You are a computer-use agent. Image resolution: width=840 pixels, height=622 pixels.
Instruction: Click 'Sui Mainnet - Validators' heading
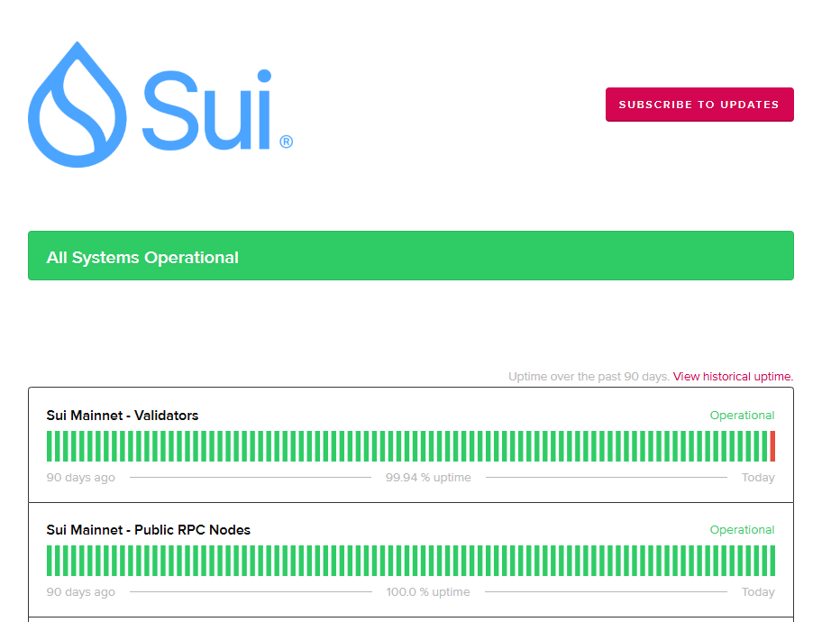[x=123, y=416]
